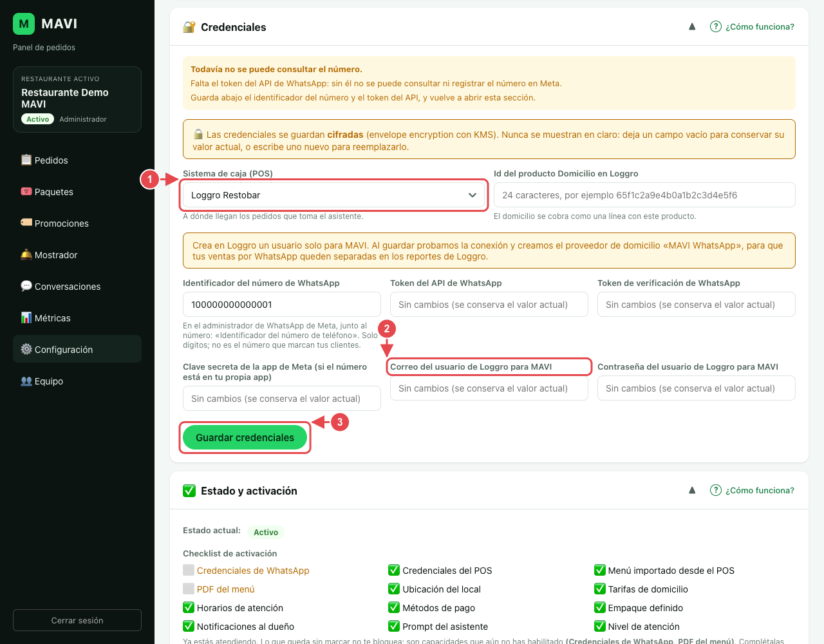Click the Identificador del número de WhatsApp field

coord(282,305)
